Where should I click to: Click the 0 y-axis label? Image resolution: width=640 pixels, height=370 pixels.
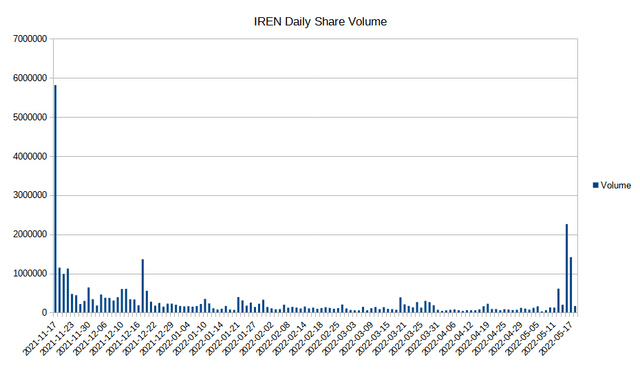(x=44, y=313)
